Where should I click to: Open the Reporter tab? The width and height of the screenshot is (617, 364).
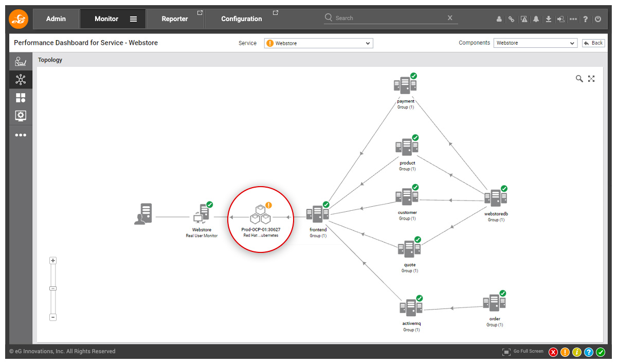[x=175, y=19]
